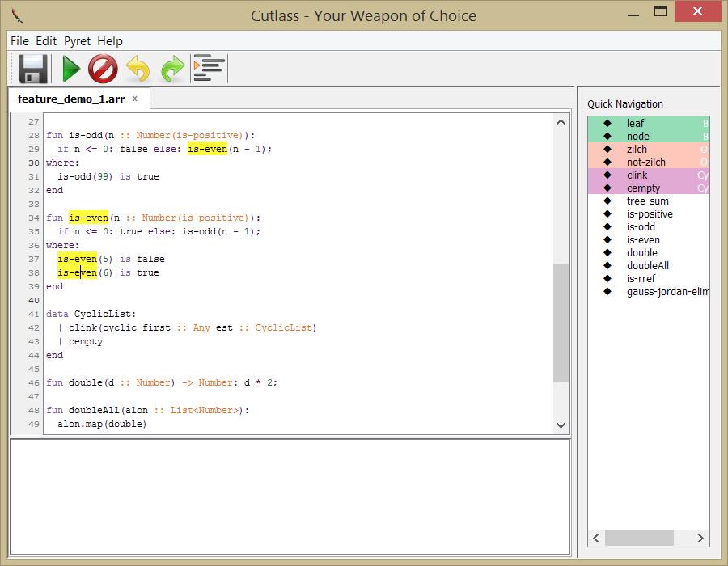Run the program with the green play icon
This screenshot has height=566, width=728.
click(71, 69)
